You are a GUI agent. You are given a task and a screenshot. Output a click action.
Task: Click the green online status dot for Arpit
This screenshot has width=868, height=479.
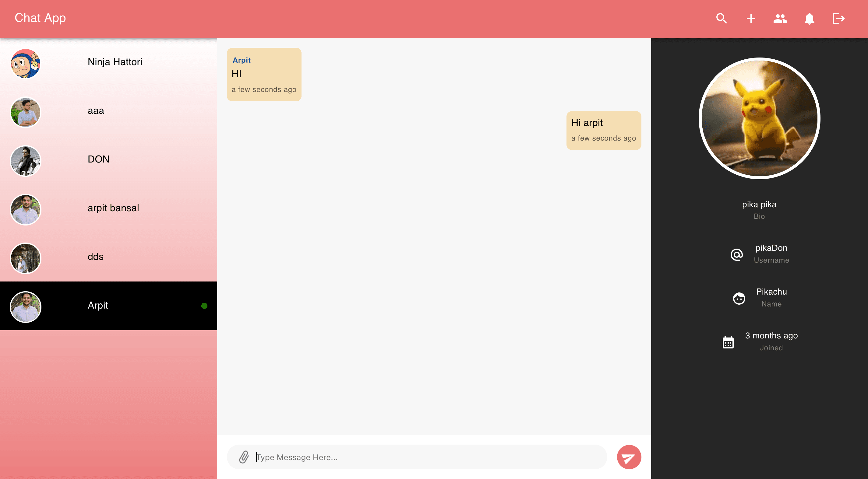pos(204,306)
